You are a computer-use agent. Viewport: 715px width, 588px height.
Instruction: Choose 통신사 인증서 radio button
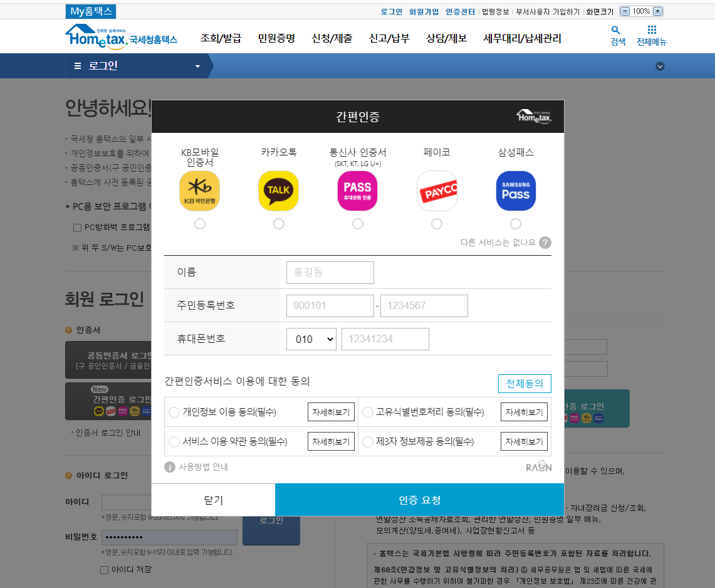357,224
